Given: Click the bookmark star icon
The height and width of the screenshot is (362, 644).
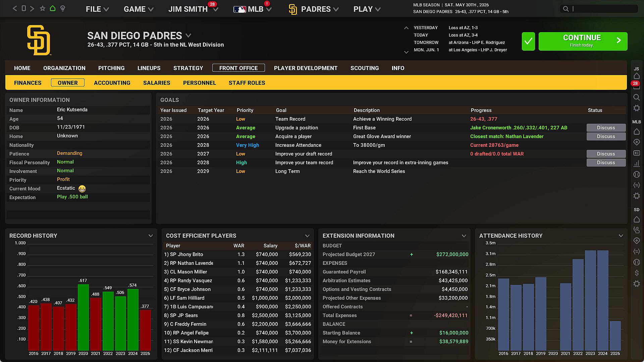Looking at the screenshot, I should coord(42,8).
